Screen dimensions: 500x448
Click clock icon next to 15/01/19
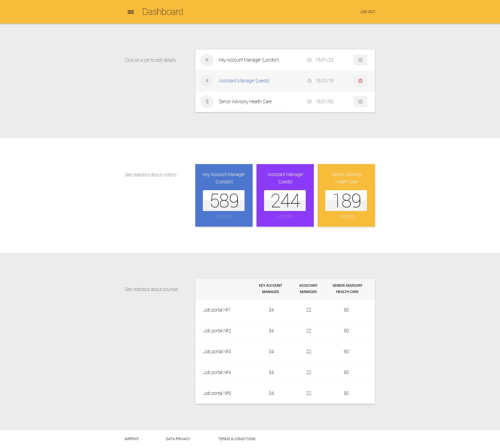[309, 81]
